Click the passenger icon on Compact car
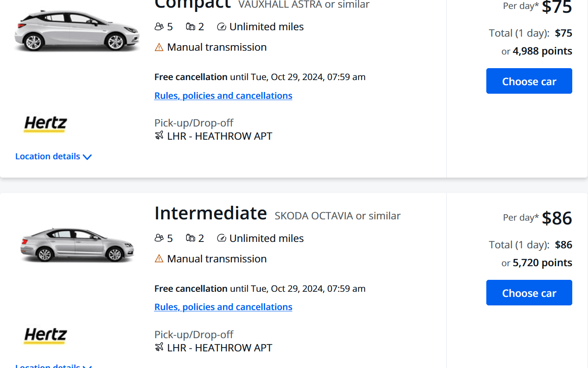The width and height of the screenshot is (588, 368). [159, 27]
